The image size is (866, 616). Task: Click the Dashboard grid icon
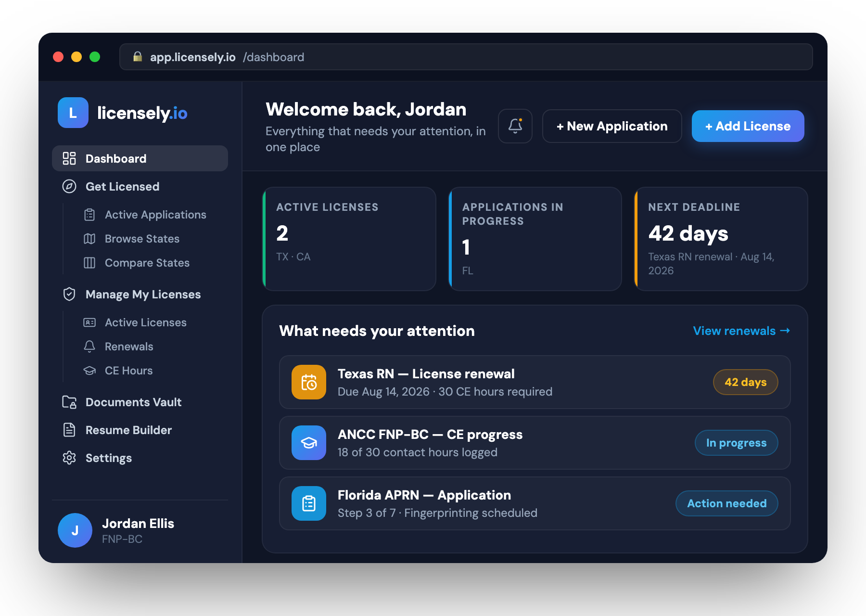click(69, 158)
